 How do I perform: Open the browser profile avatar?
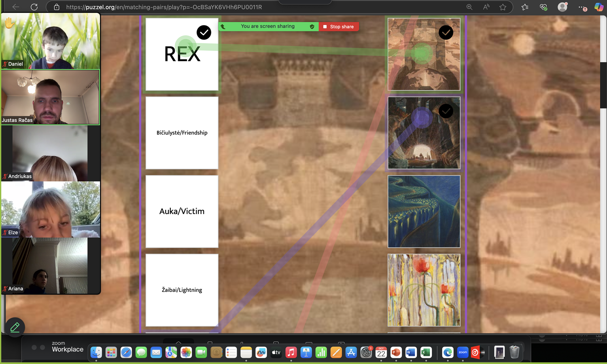(562, 7)
